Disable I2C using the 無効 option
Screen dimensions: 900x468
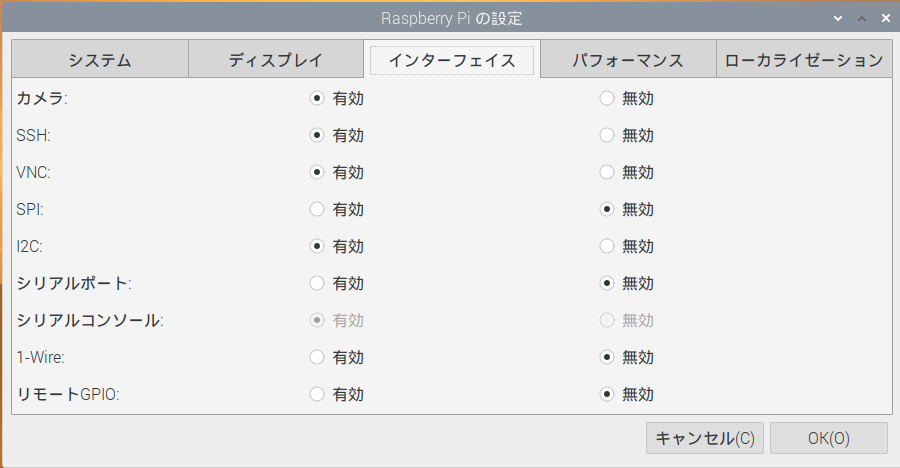click(x=606, y=246)
